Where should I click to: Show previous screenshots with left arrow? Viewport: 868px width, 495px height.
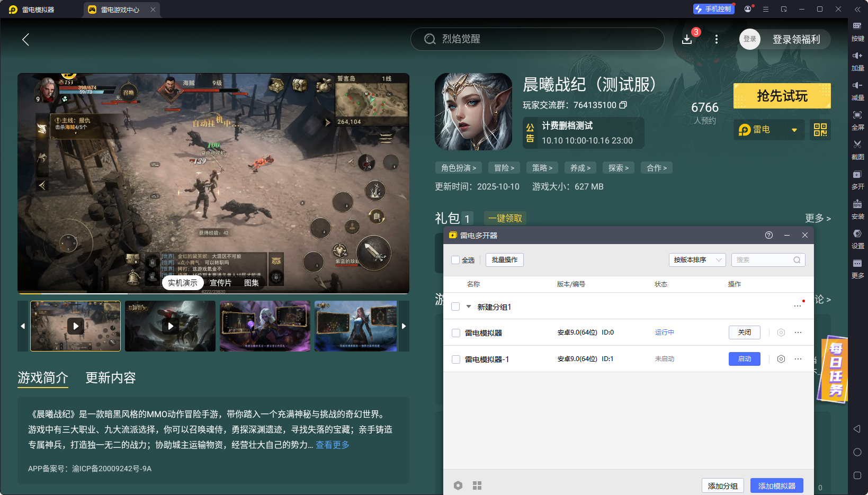(x=23, y=326)
